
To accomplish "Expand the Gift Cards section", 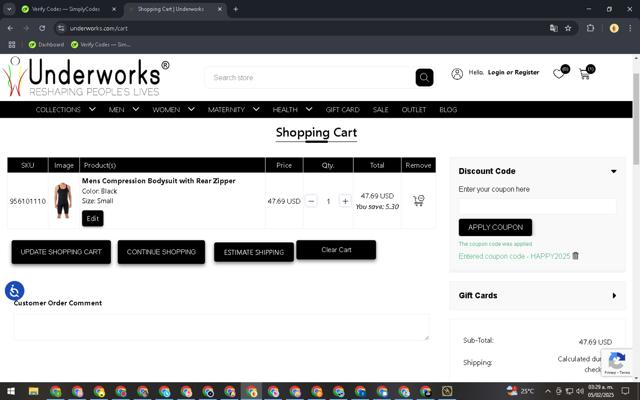I will pos(614,296).
